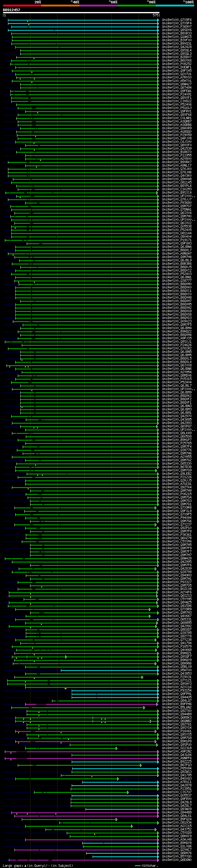Click the white query sequence ruler bar
The width and height of the screenshot is (197, 868).
point(81,12)
